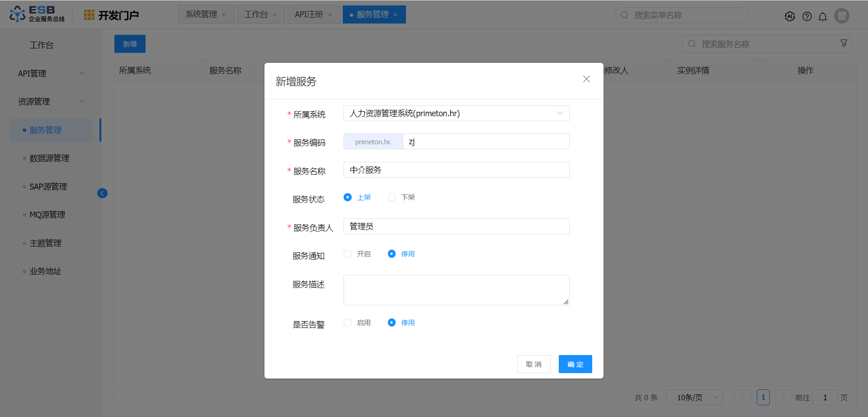Select 下架 for service status

click(392, 197)
